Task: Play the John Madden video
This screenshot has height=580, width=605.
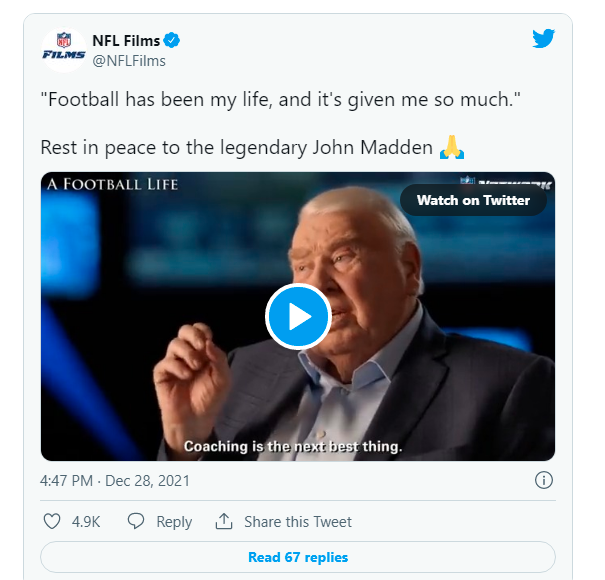Action: pyautogui.click(x=298, y=317)
